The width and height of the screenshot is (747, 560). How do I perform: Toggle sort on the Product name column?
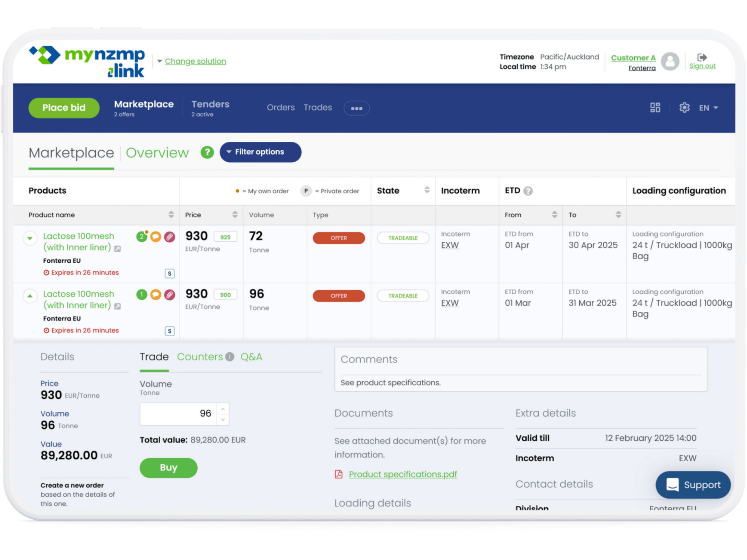171,215
